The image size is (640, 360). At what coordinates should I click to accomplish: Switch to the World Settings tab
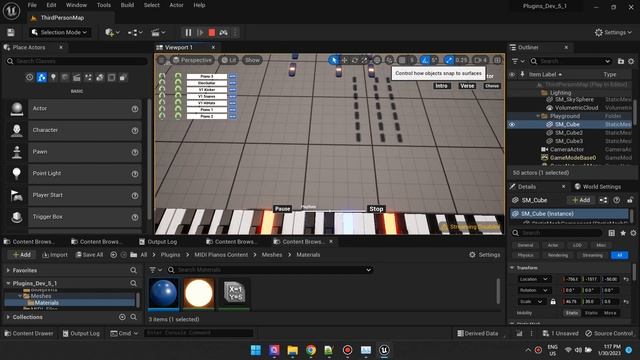598,187
